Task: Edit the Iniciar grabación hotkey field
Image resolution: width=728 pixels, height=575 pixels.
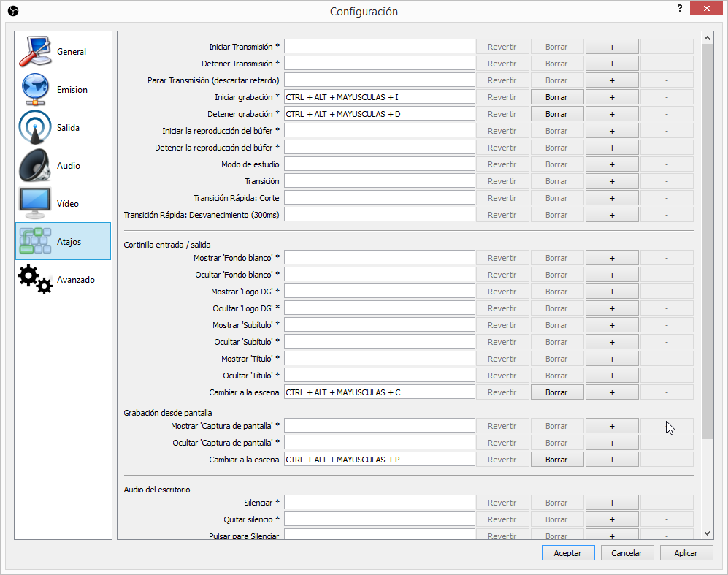Action: click(379, 96)
